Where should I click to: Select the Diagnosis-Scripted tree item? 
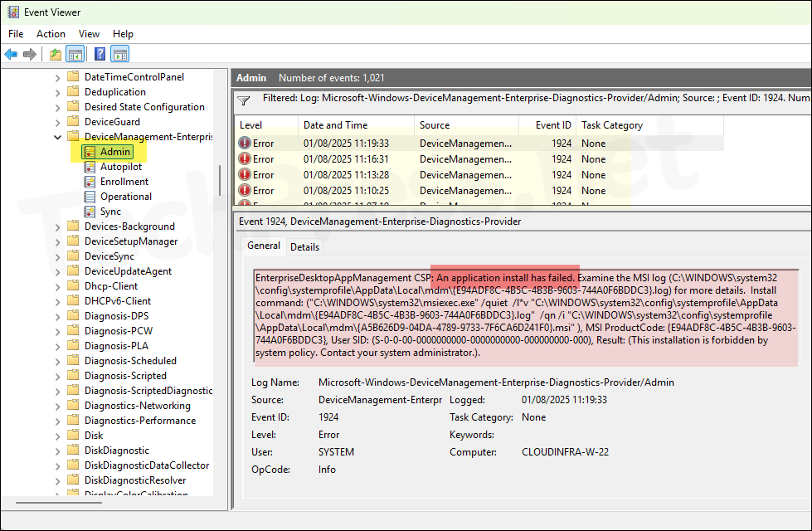click(x=125, y=376)
